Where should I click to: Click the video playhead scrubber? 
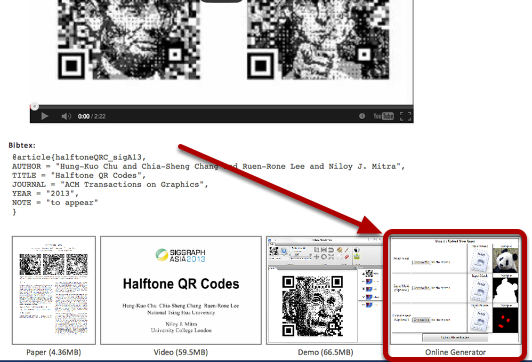(x=34, y=107)
